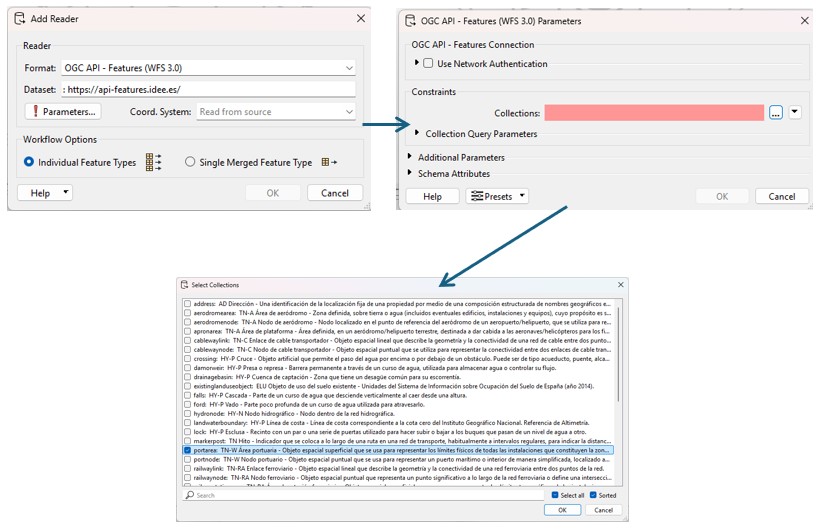Image resolution: width=820 pixels, height=532 pixels.
Task: Open the Help dropdown in Add Reader
Action: [47, 193]
